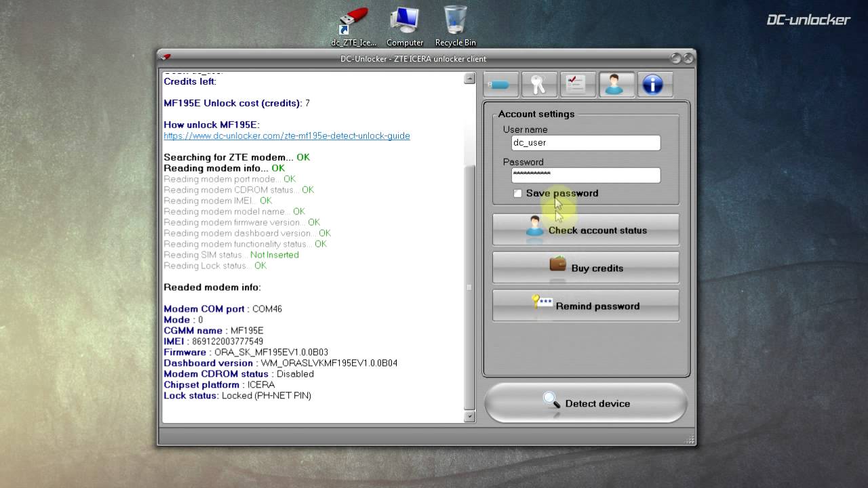Click the Reading modem CDROM status line
Screen dimensions: 868x488
click(239, 190)
